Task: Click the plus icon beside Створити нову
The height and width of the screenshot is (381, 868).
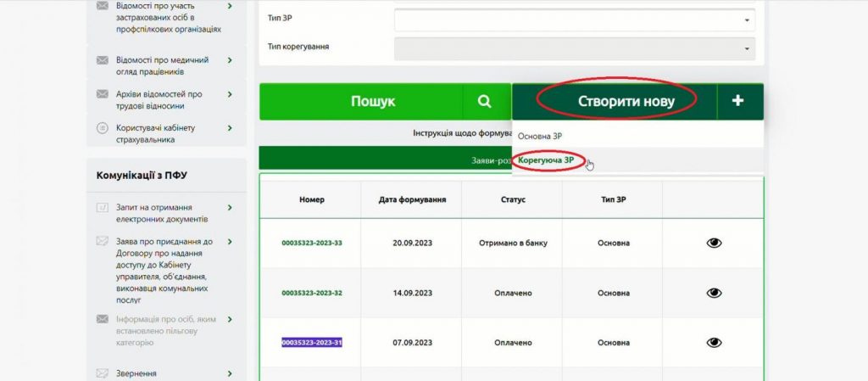Action: coord(737,101)
